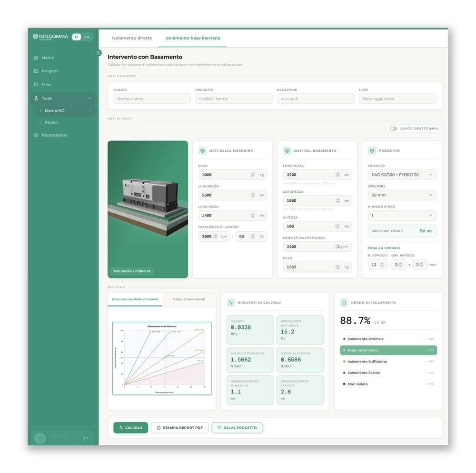Toggle the Carico diretto (MPa) switch
The image size is (476, 473).
coord(394,128)
